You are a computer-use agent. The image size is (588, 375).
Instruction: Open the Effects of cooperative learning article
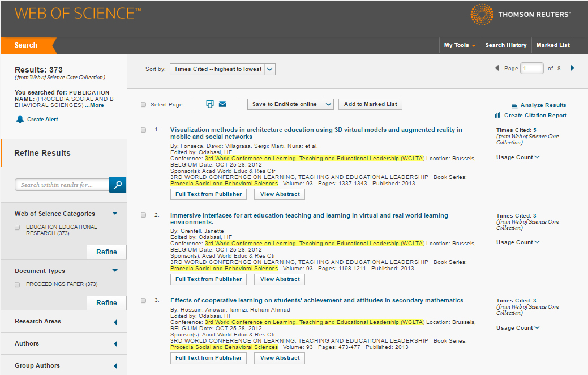[317, 300]
